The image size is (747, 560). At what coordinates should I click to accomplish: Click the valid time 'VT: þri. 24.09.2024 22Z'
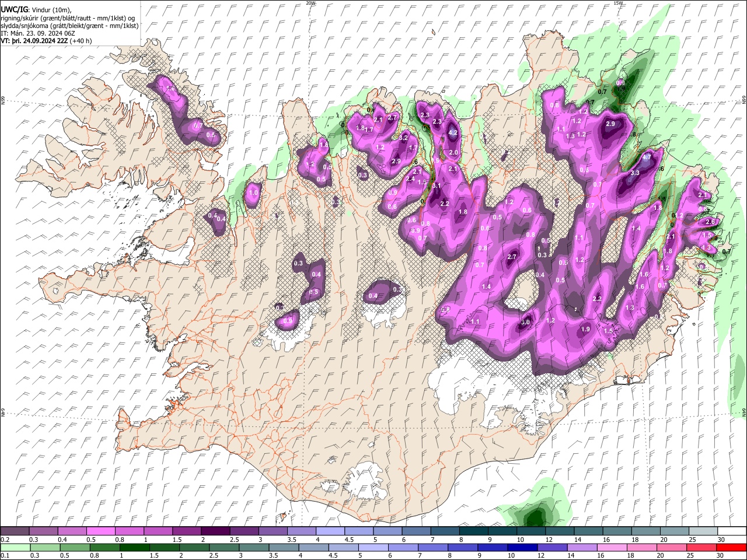[x=34, y=41]
